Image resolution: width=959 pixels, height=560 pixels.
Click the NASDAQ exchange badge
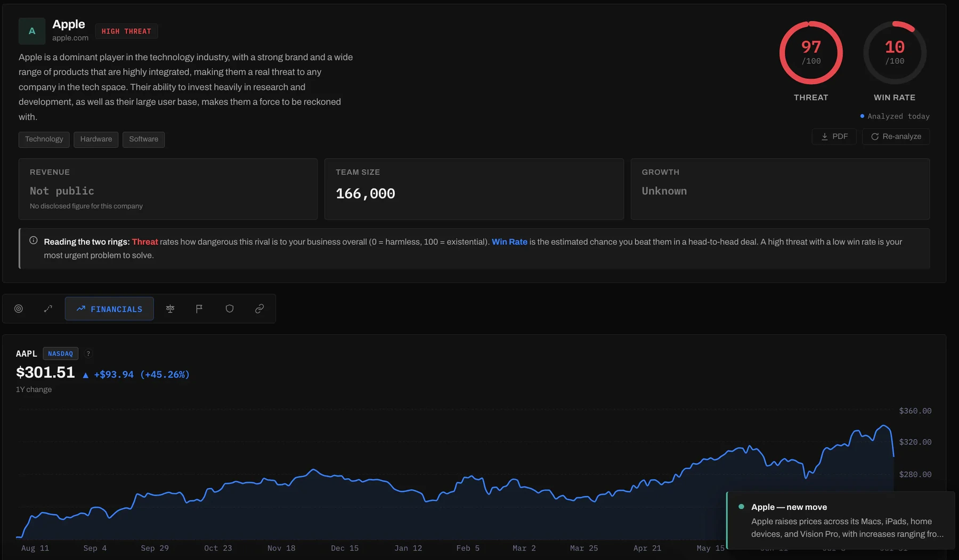click(x=60, y=353)
